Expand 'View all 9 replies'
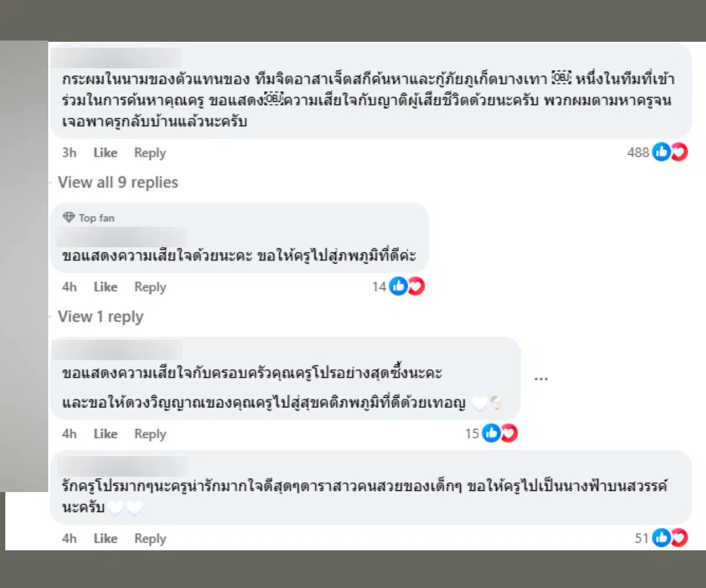 pos(117,182)
